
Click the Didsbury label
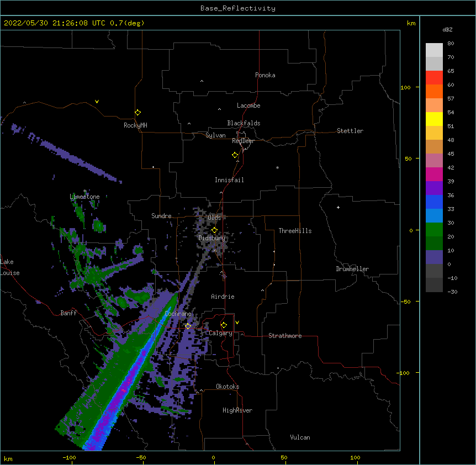[212, 238]
